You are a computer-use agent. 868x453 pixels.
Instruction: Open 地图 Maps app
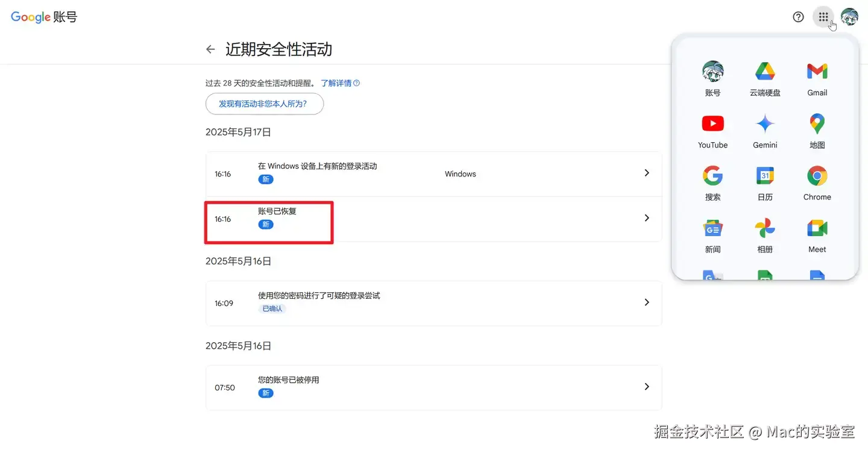pyautogui.click(x=817, y=131)
